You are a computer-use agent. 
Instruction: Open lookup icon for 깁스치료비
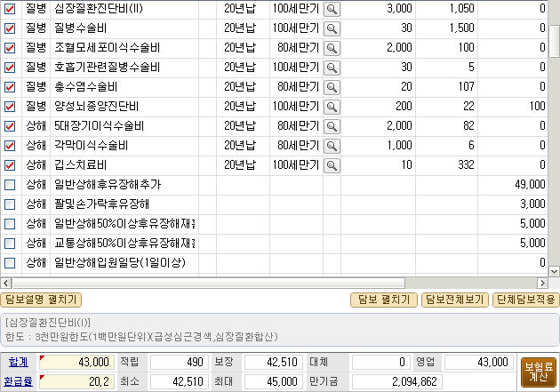point(332,165)
